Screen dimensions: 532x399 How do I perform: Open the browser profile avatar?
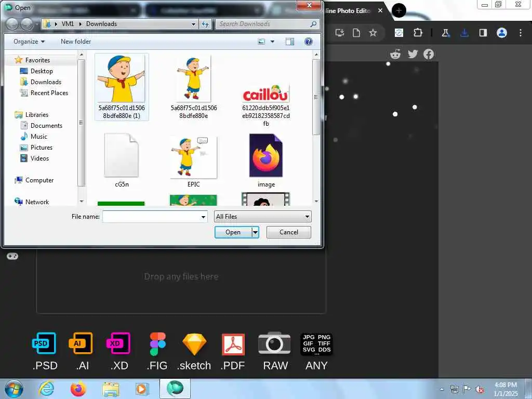point(502,33)
